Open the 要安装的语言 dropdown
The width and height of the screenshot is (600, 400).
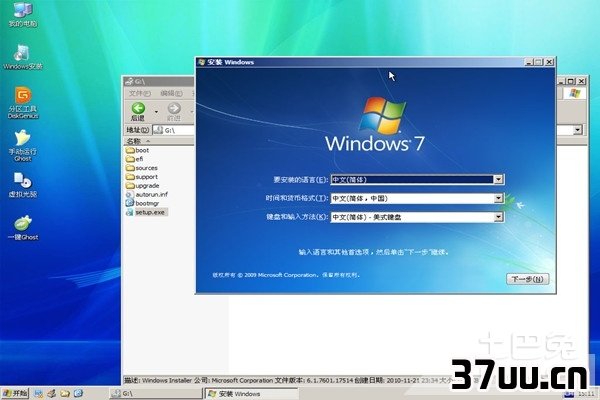[x=498, y=180]
